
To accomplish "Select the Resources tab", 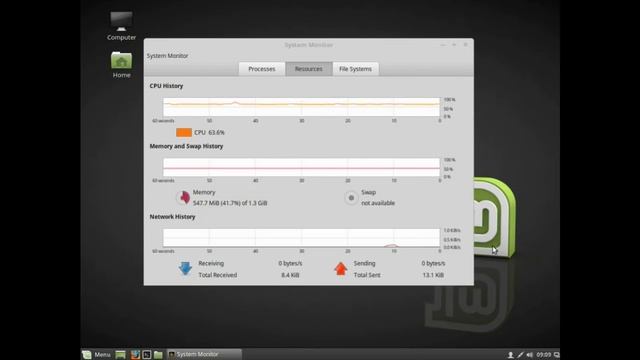I will click(x=309, y=69).
